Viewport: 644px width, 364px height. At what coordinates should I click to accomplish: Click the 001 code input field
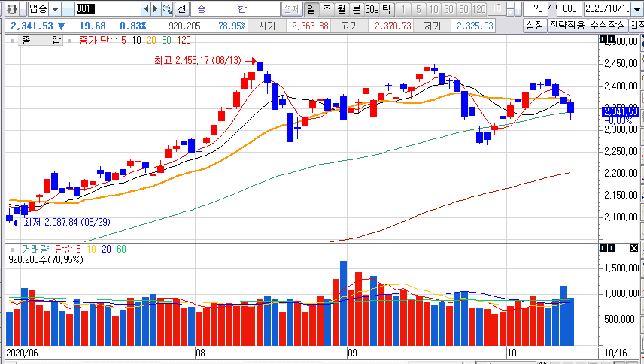(x=108, y=8)
